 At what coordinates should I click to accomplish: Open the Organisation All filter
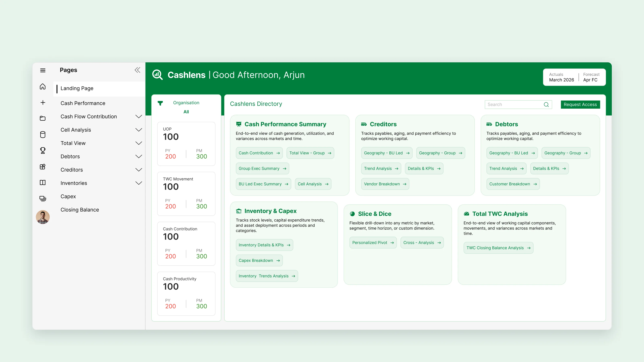(x=186, y=112)
